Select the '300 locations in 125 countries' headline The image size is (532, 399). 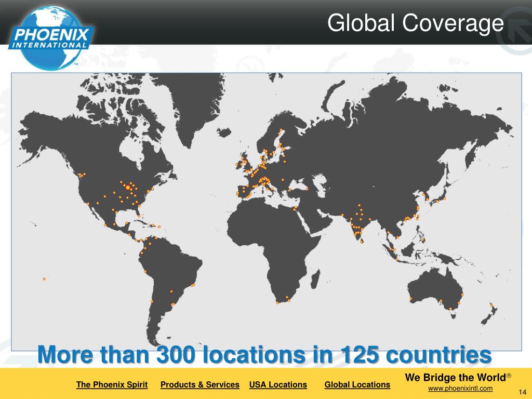(x=264, y=354)
